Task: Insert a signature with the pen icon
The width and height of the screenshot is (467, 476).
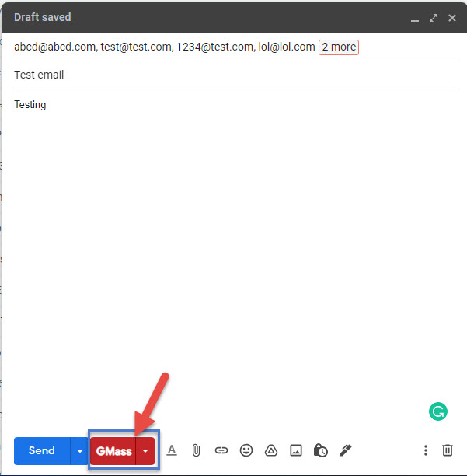Action: (346, 450)
